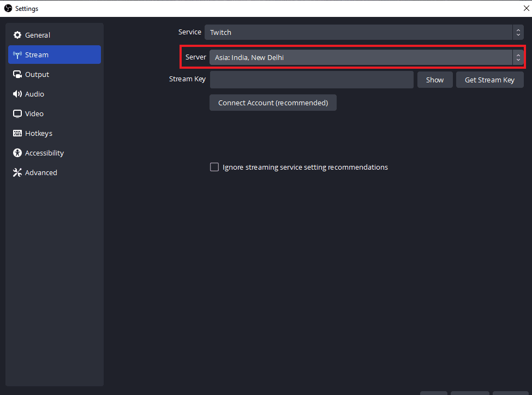Open Hotkeys via the keyboard icon
Image resolution: width=532 pixels, height=395 pixels.
coord(17,133)
